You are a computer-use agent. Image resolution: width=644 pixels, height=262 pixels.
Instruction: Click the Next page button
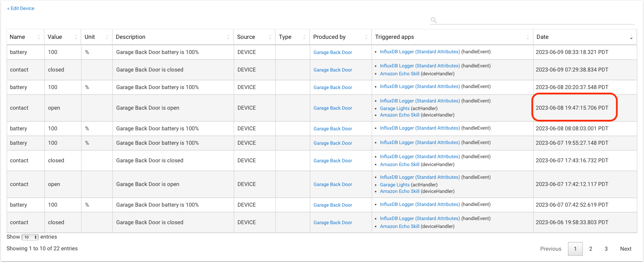click(625, 249)
